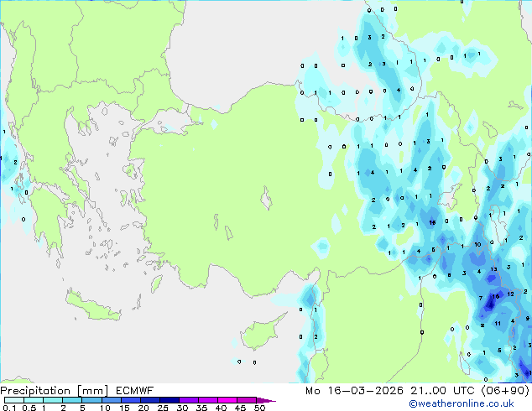The width and height of the screenshot is (532, 411).
Task: Click the 'Precipitation [mm]' title text
Action: (x=54, y=391)
